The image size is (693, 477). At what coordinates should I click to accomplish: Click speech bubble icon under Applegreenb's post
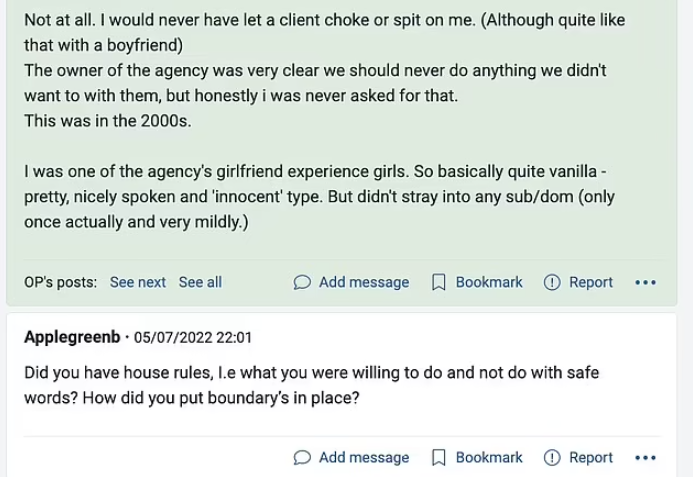[302, 458]
